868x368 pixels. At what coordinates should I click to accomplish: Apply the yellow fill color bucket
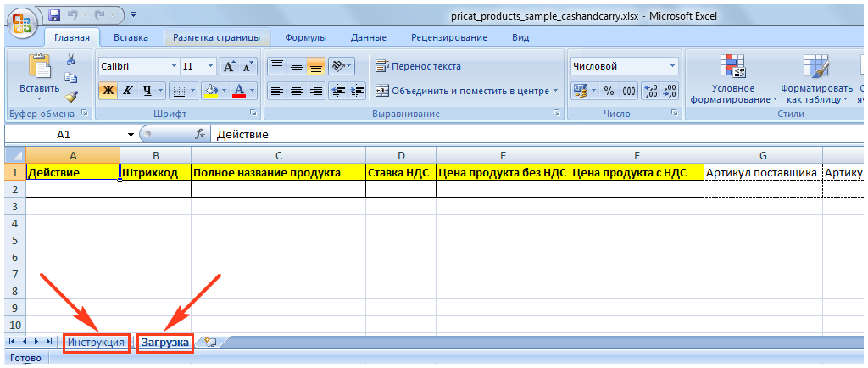pyautogui.click(x=212, y=91)
